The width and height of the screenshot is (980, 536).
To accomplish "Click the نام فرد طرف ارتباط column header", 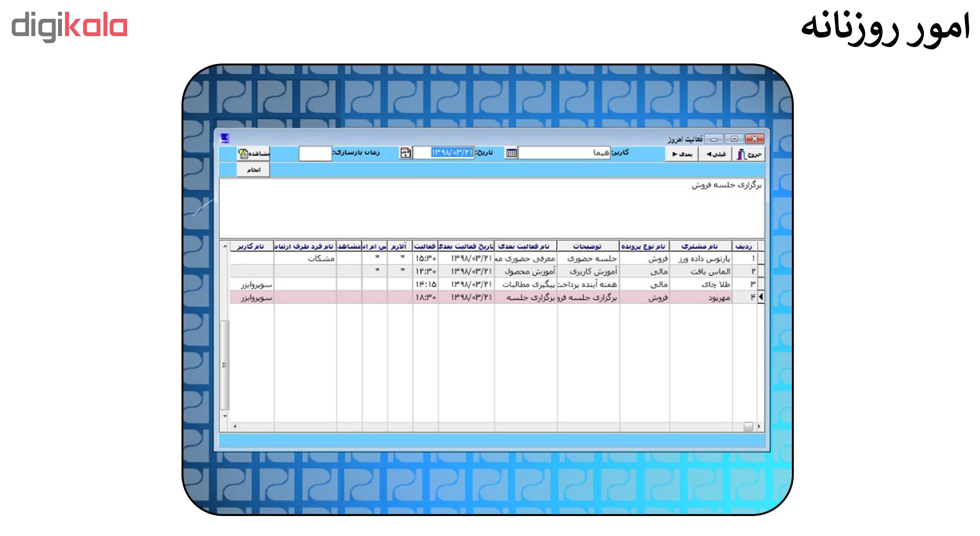I will tap(305, 246).
